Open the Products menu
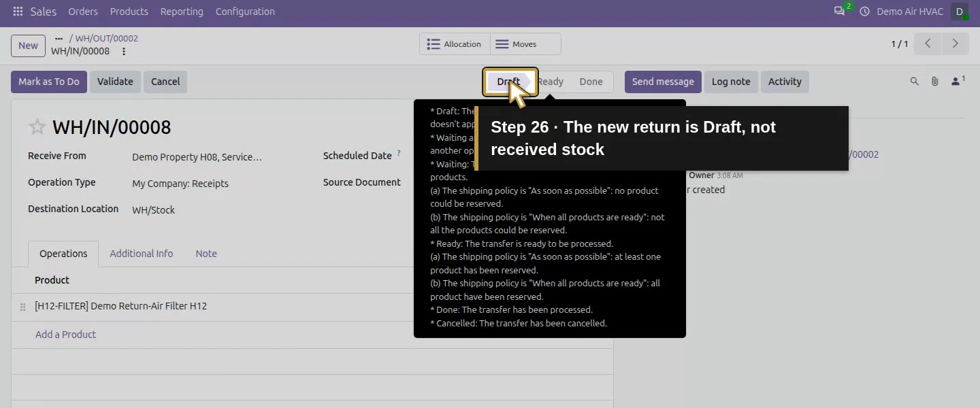 click(x=129, y=12)
